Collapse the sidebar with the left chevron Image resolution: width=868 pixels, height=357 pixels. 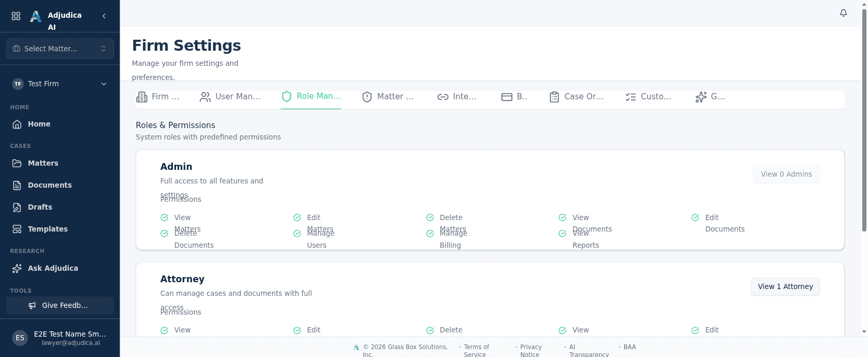point(104,16)
